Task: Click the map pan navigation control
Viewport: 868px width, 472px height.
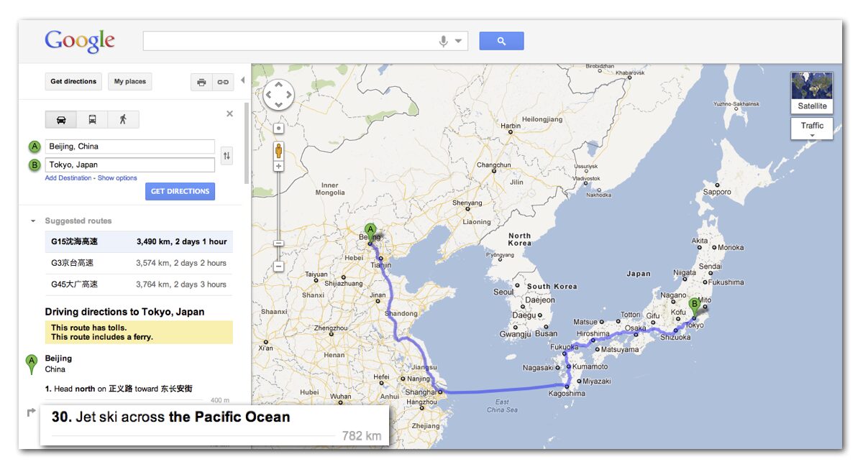Action: point(278,95)
